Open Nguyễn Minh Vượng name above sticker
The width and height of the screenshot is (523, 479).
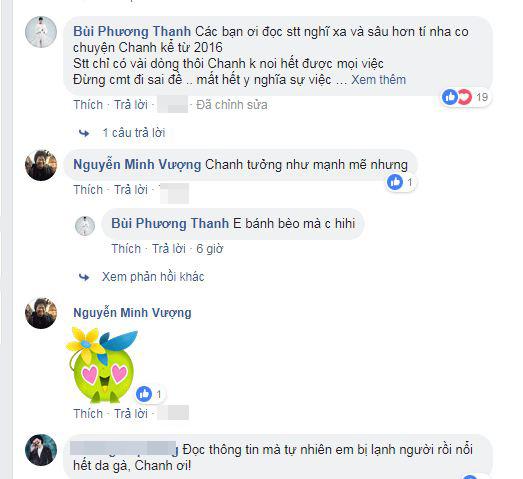pos(132,313)
